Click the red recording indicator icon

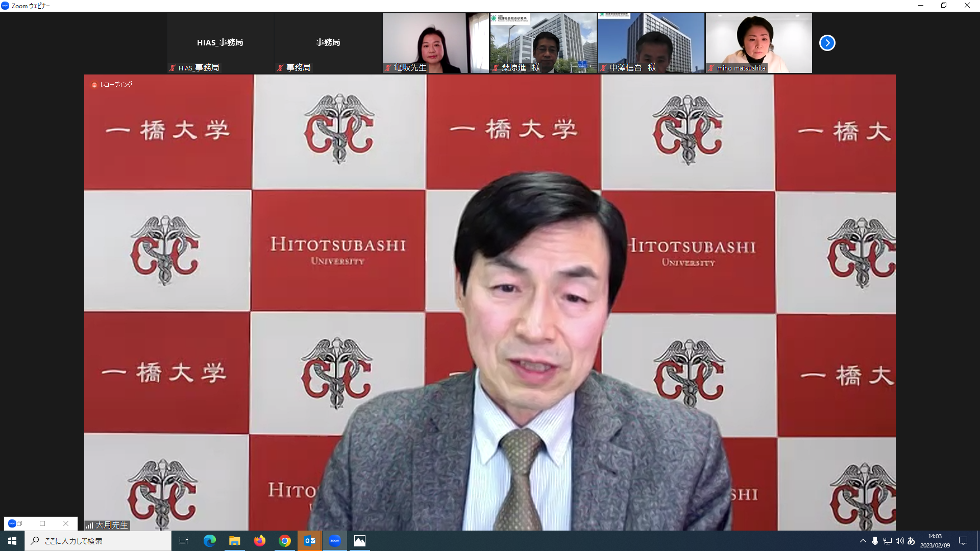[94, 85]
